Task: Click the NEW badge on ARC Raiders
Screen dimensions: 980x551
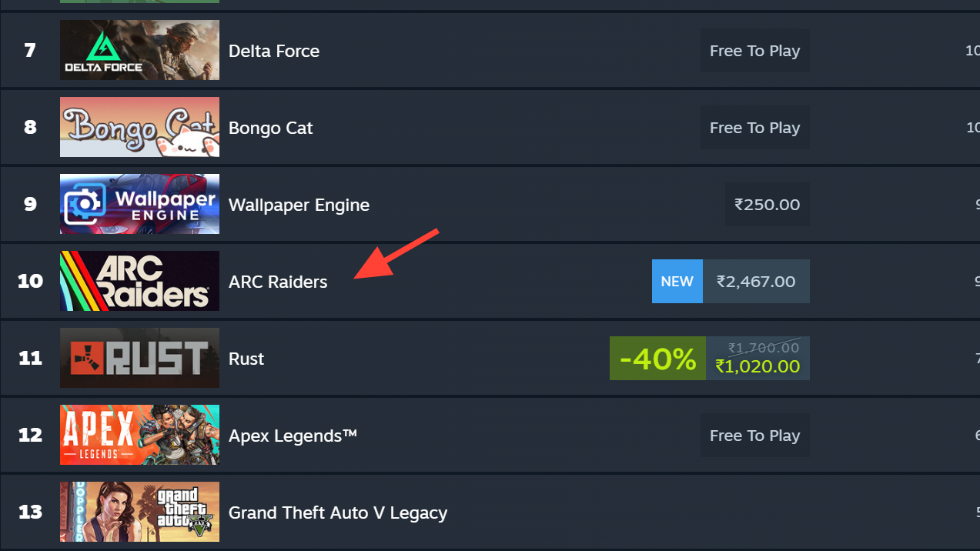Action: tap(677, 282)
